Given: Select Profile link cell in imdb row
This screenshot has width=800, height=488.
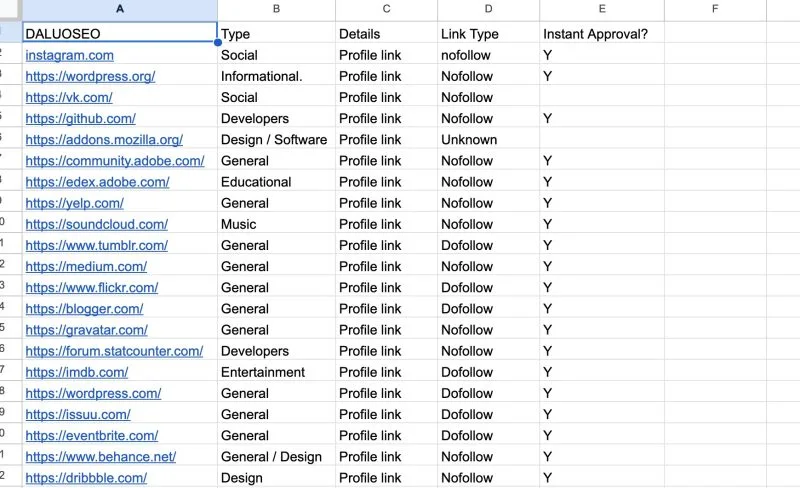Looking at the screenshot, I should point(386,372).
